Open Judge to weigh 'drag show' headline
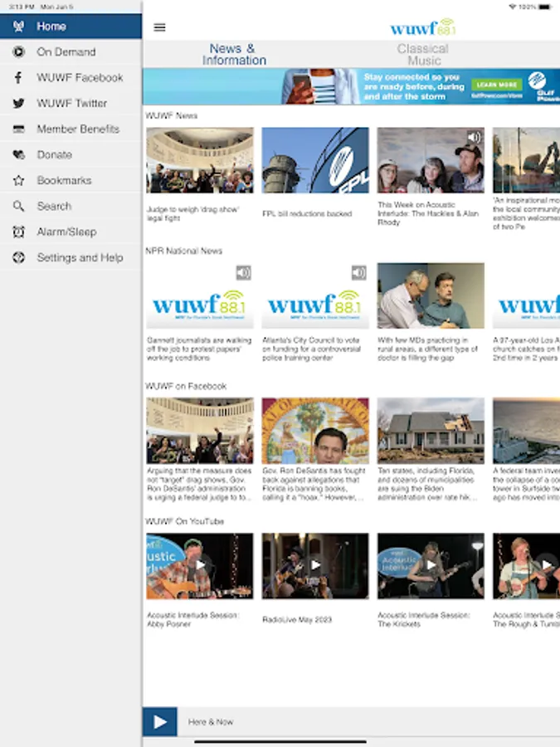This screenshot has width=560, height=747. click(192, 213)
